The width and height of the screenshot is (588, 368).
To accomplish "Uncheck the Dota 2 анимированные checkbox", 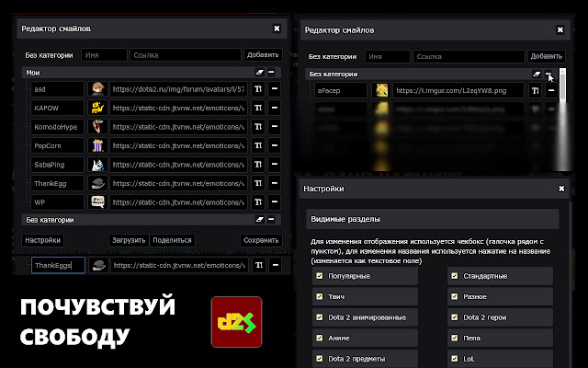I will click(320, 317).
